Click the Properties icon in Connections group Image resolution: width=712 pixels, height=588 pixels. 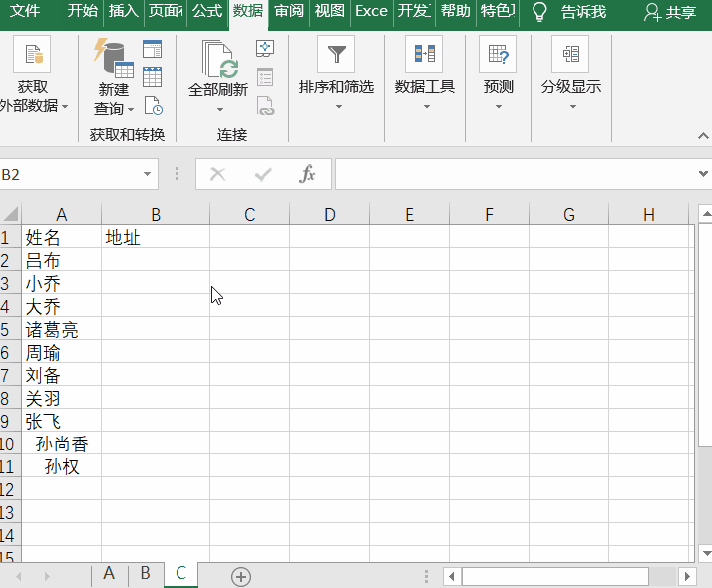(x=265, y=77)
